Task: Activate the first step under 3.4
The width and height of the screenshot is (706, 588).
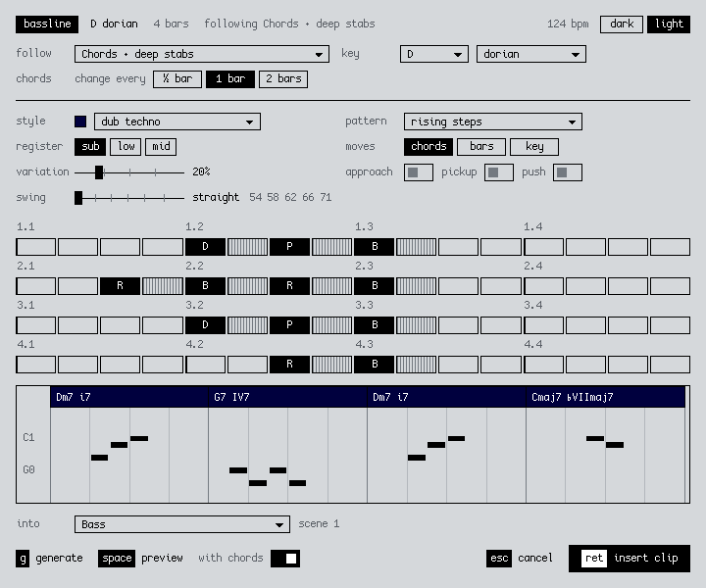Action: [543, 324]
